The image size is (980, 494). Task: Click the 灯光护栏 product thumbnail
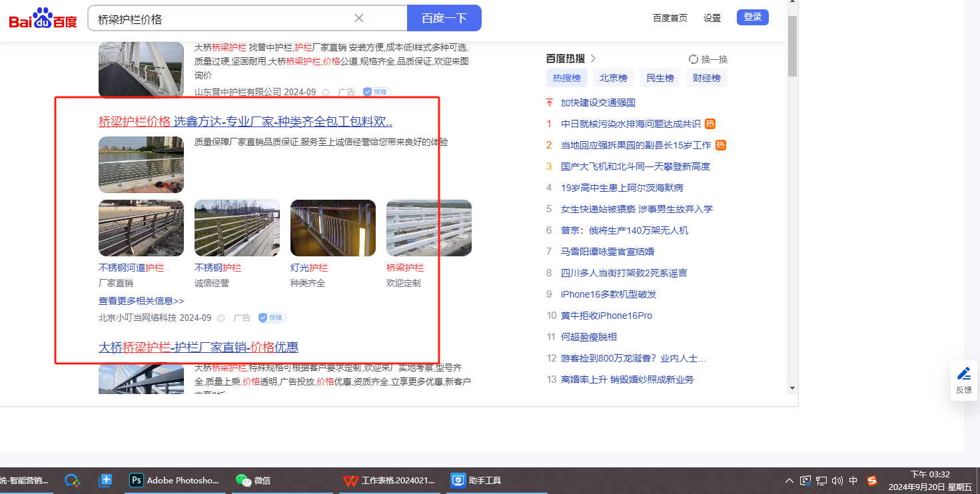(332, 228)
